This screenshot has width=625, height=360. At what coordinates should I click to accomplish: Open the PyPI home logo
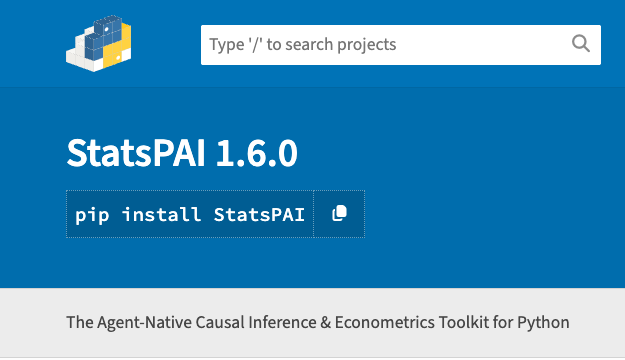pos(98,44)
